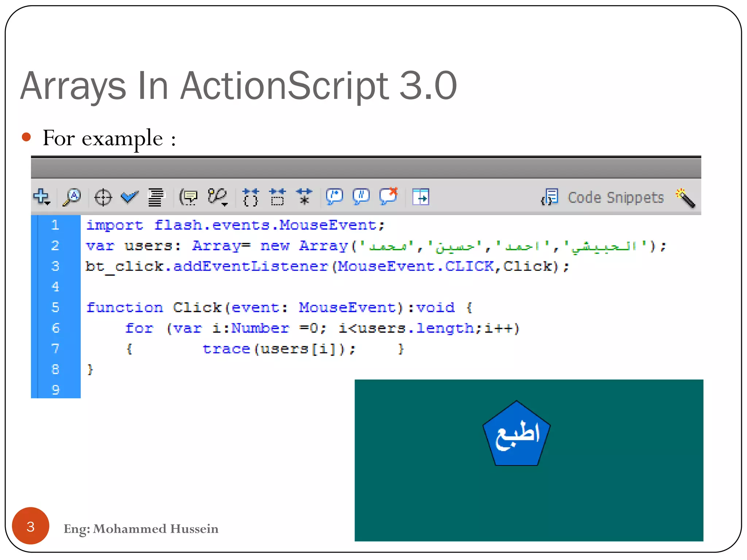
Task: Collapse between braces icon
Action: [x=251, y=197]
